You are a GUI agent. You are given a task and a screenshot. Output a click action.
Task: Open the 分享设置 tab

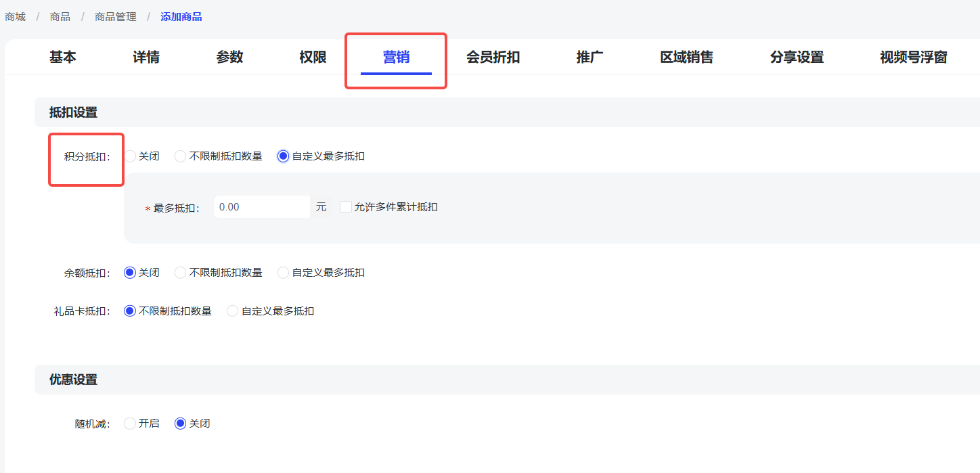click(797, 58)
